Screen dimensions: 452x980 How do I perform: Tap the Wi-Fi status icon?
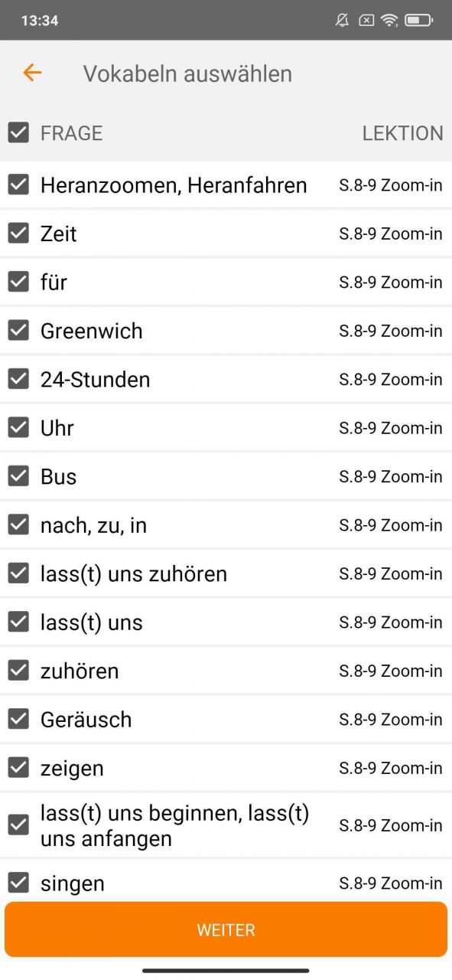tap(390, 21)
